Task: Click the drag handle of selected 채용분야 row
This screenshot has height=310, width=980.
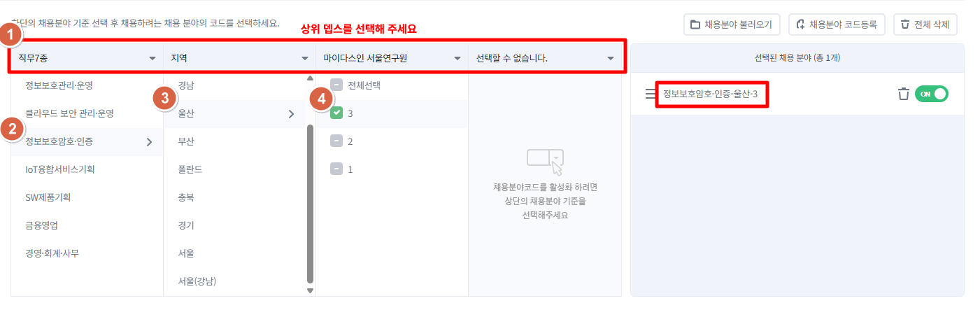Action: 651,94
